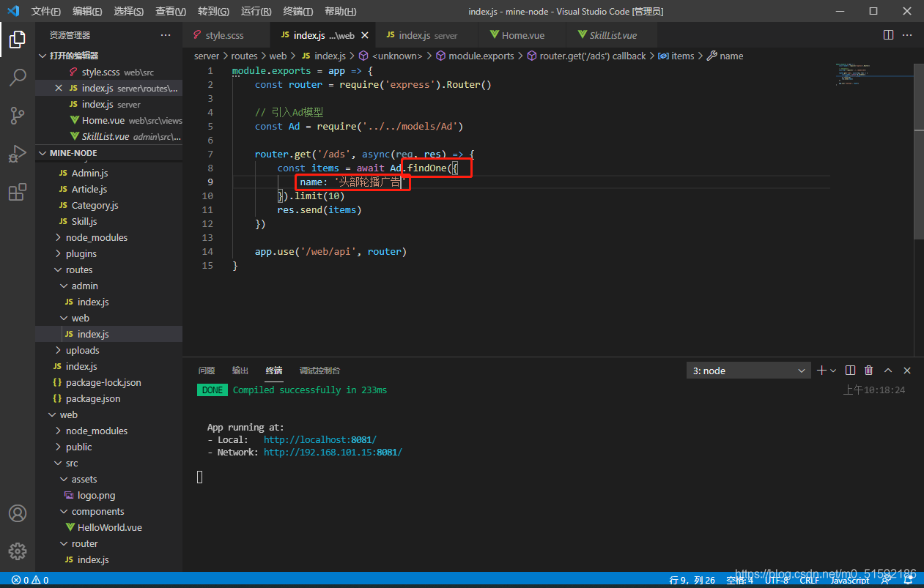Viewport: 924px width, 588px height.
Task: Create a new terminal with plus icon
Action: click(821, 371)
